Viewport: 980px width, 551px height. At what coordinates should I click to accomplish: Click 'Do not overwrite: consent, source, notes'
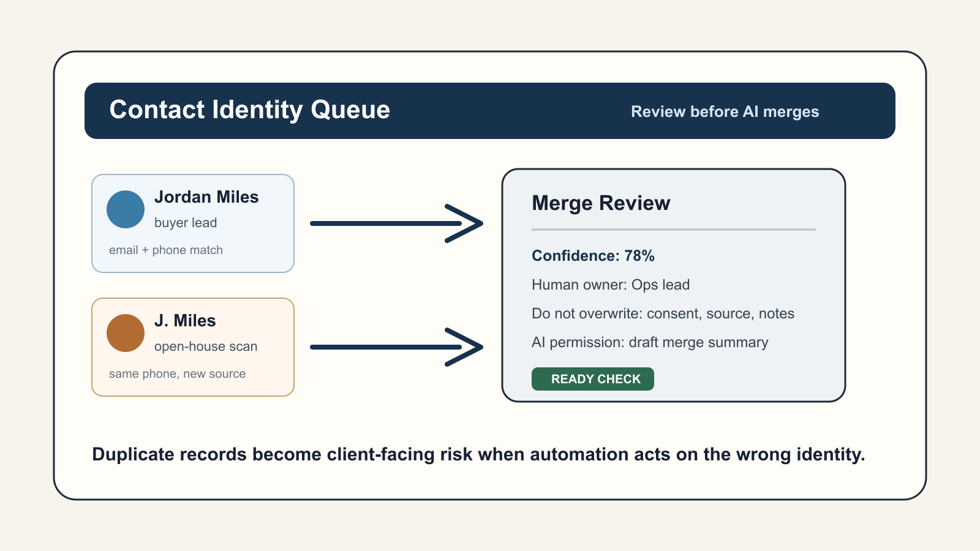(663, 313)
